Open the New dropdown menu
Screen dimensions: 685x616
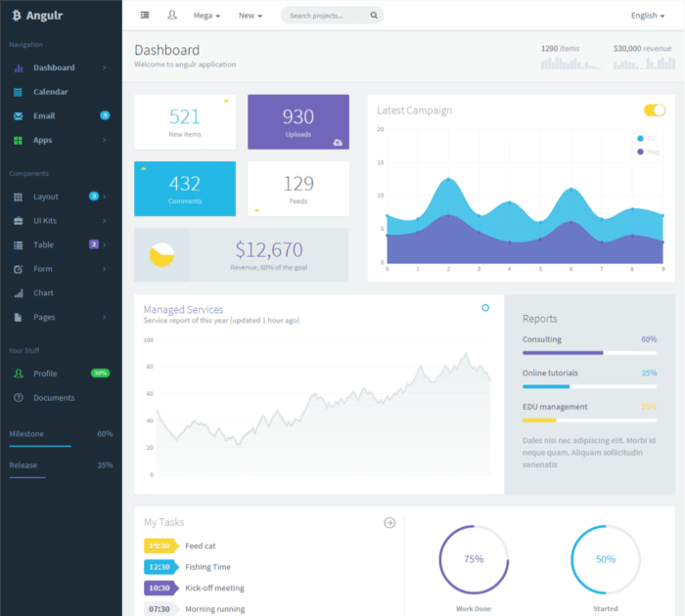coord(251,16)
